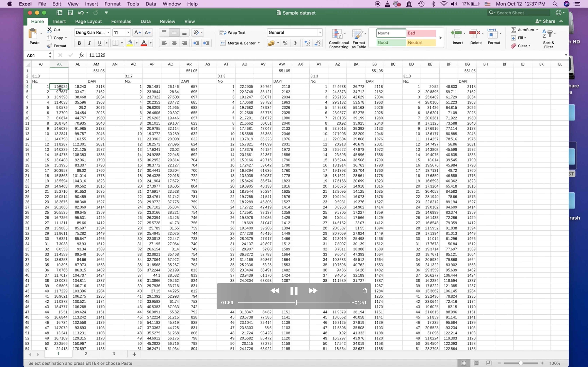Click the Conditional Formatting icon
588x367 pixels.
(337, 34)
